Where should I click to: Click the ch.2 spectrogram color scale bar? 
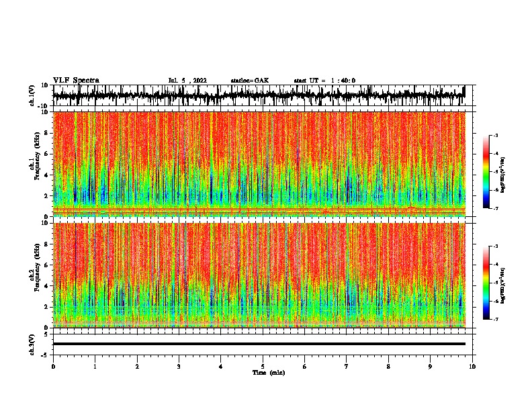486,283
